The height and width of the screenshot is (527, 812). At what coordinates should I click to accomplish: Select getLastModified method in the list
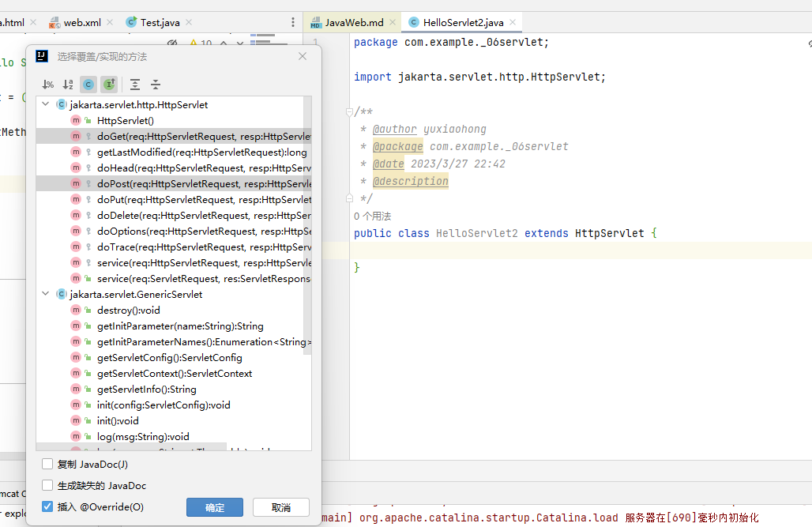tap(174, 152)
